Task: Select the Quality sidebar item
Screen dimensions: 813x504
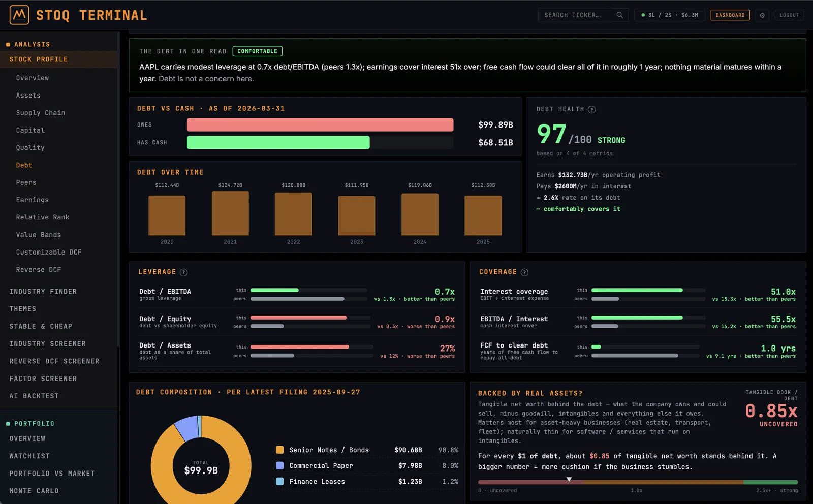Action: click(30, 148)
